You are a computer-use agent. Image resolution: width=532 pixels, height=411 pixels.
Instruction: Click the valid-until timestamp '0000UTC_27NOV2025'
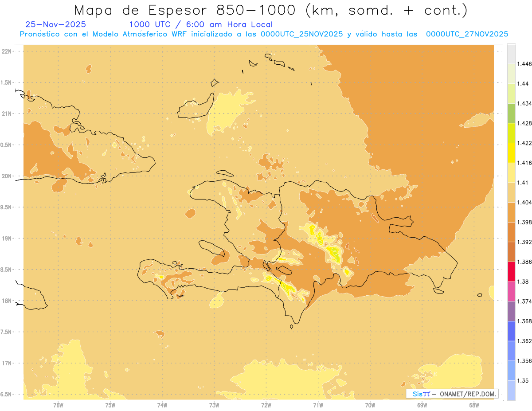[467, 34]
